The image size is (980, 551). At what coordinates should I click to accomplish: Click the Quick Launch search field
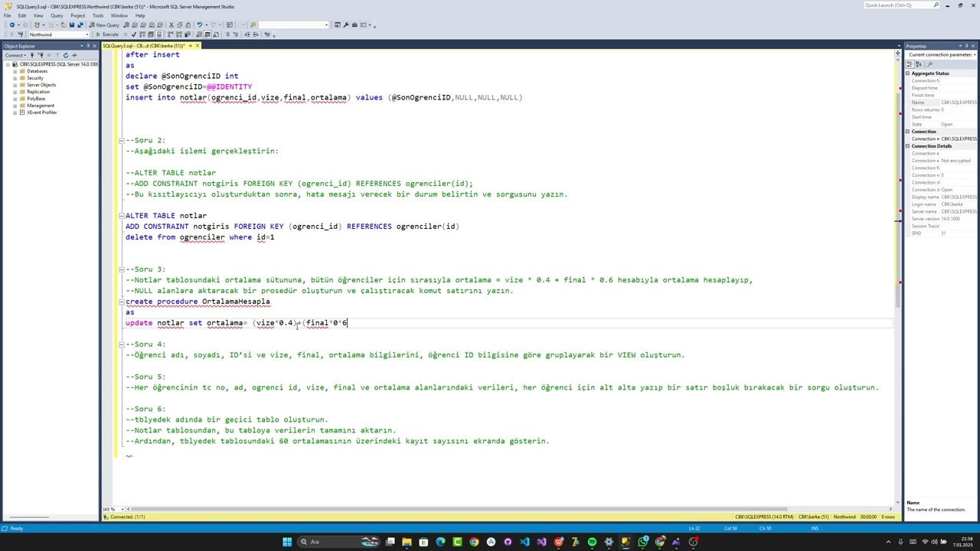901,5
